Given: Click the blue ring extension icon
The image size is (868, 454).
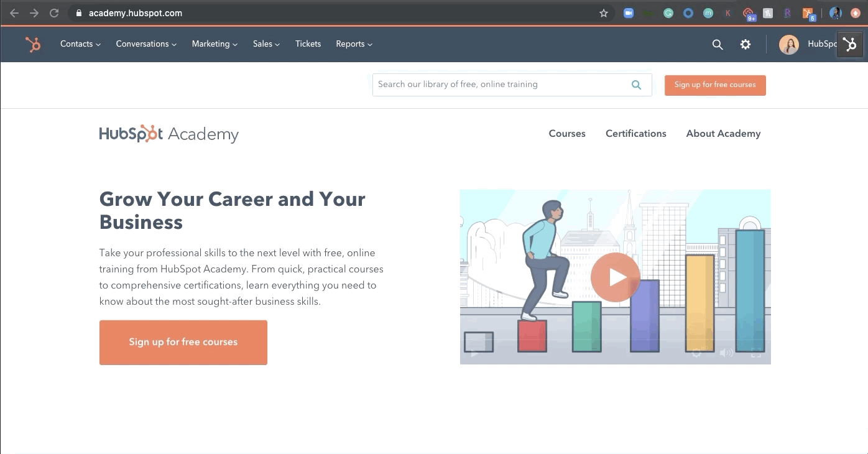Looking at the screenshot, I should [688, 13].
